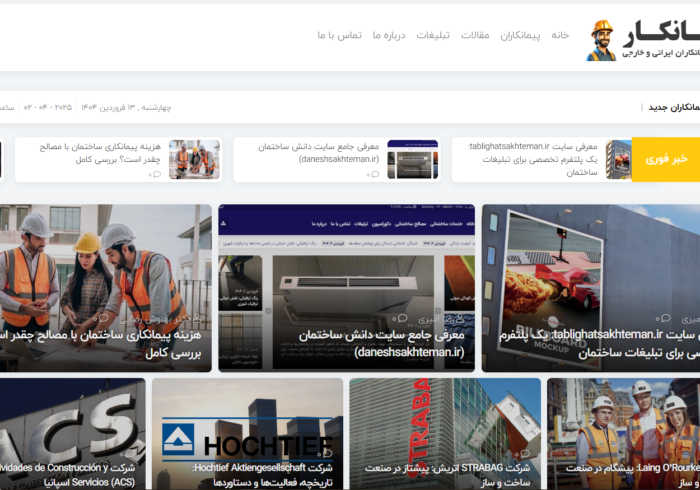Click the Gregorian date text in date bar
Screen dimensions: 700x490
click(48, 108)
